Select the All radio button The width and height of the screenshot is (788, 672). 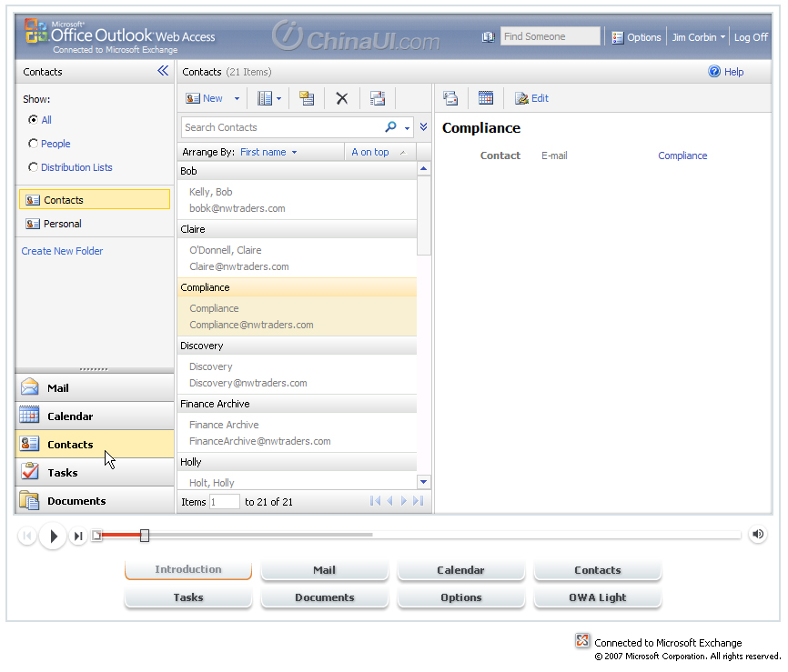pyautogui.click(x=34, y=120)
